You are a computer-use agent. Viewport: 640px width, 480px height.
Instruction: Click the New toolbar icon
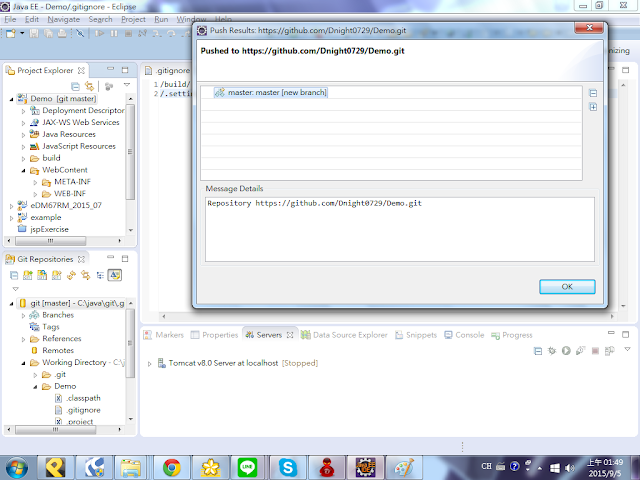pyautogui.click(x=11, y=33)
